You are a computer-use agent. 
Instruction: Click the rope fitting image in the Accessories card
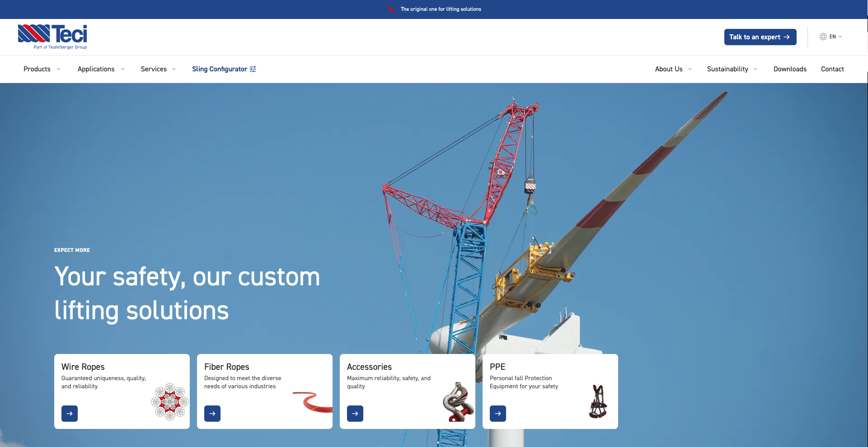pos(458,402)
